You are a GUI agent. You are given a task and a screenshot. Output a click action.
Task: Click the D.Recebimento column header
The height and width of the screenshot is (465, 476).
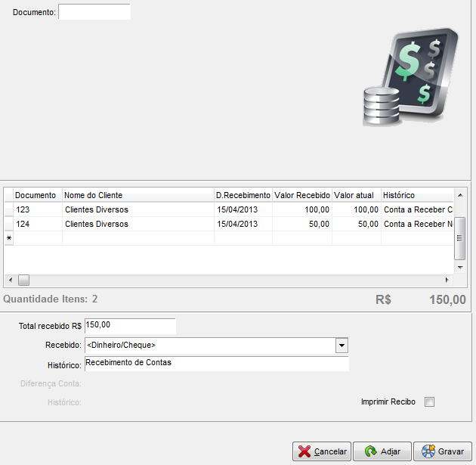(x=243, y=195)
